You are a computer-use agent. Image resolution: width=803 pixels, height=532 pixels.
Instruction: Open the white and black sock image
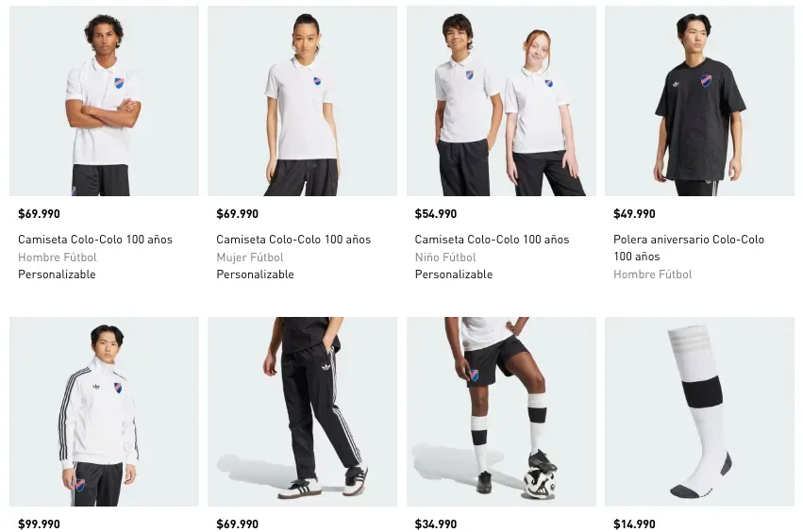coord(699,411)
